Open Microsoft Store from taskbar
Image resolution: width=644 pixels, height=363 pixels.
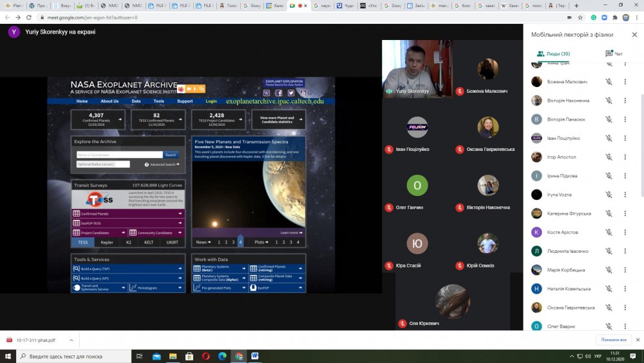tap(189, 357)
